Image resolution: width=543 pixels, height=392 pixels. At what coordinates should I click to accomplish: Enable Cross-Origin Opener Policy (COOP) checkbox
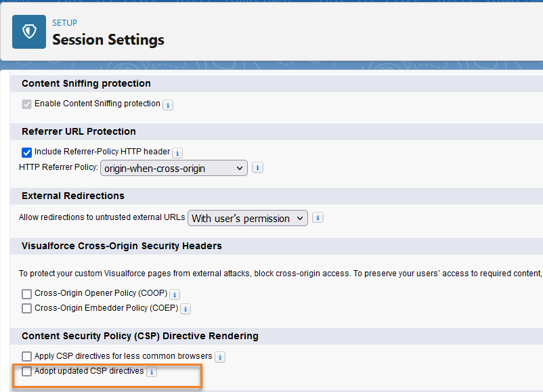[26, 294]
